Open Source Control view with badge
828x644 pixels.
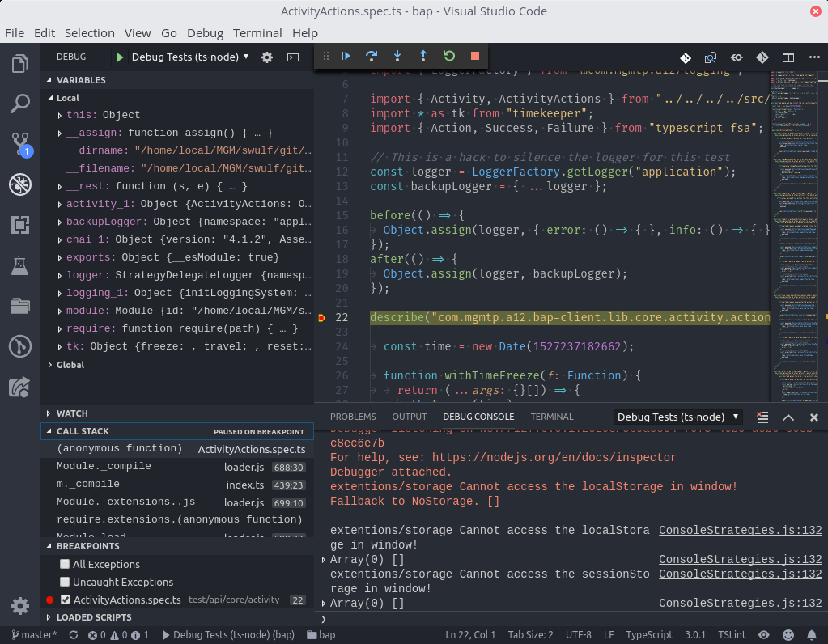pyautogui.click(x=20, y=143)
